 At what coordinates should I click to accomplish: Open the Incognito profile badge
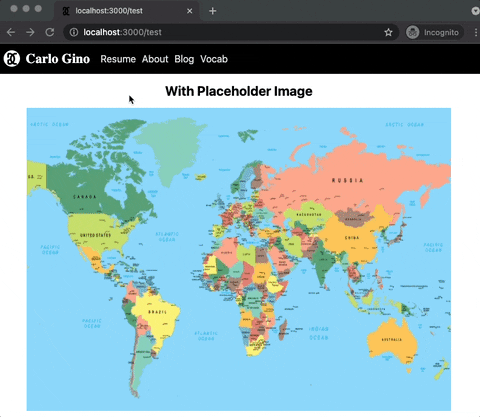click(434, 32)
